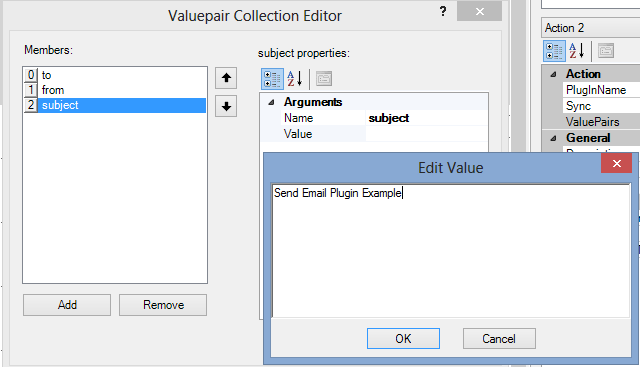The height and width of the screenshot is (367, 640).
Task: Move selected member up with arrow
Action: (226, 78)
